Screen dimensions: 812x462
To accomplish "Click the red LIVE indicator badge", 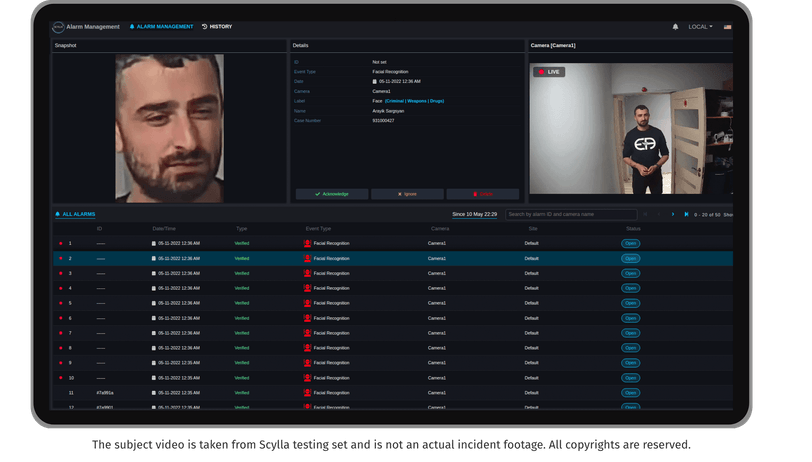I will [549, 72].
